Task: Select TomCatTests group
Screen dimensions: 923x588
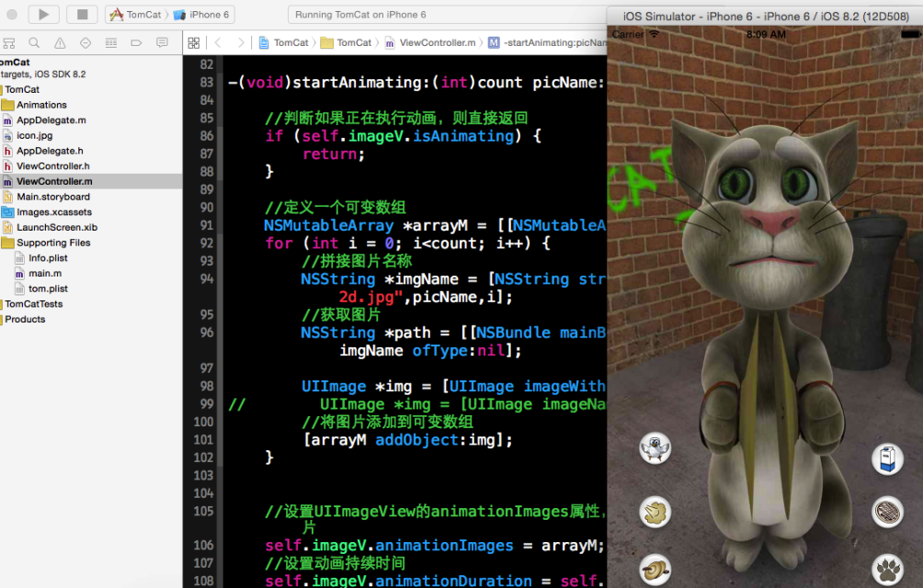Action: click(32, 303)
